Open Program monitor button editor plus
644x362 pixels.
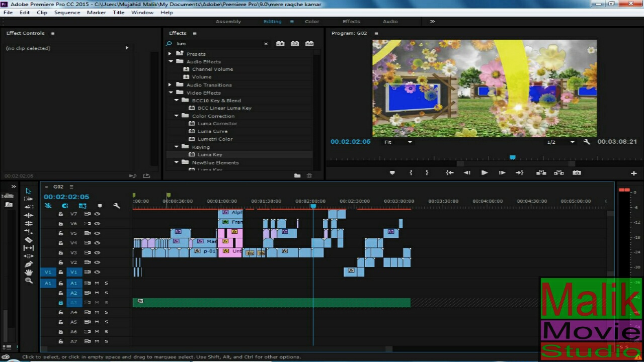(633, 173)
